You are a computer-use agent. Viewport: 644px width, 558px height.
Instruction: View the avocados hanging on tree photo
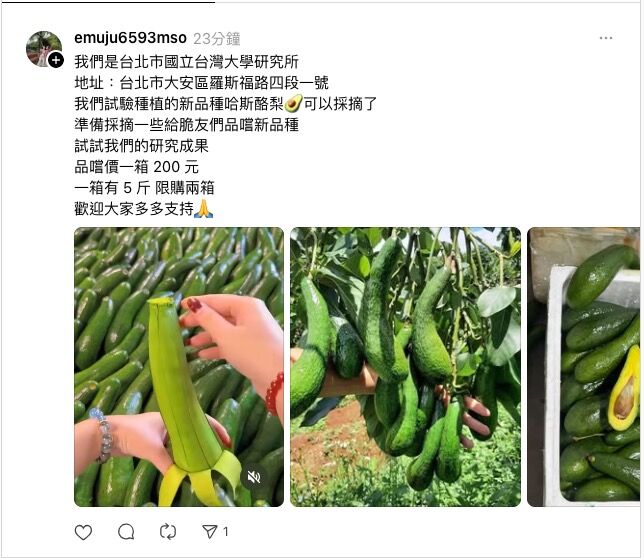(x=405, y=367)
